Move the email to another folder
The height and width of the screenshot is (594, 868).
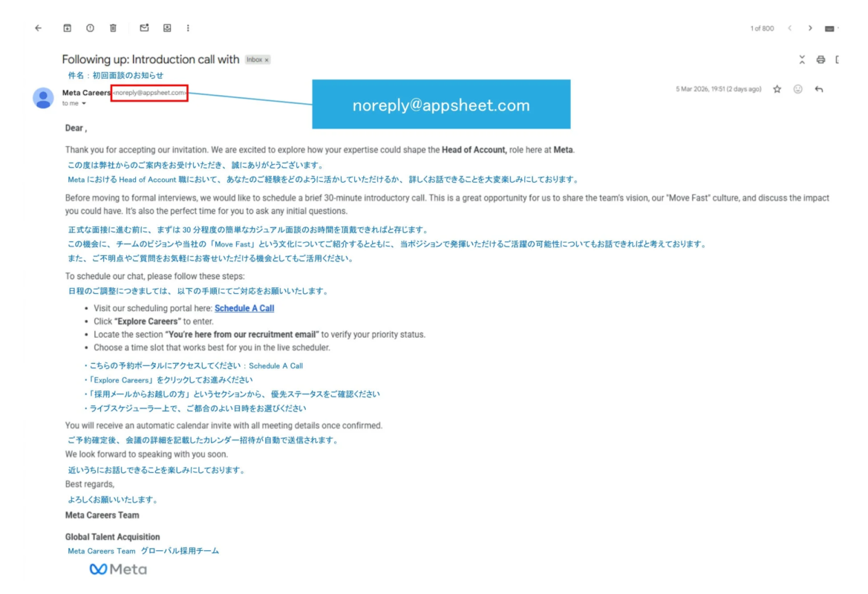[x=167, y=27]
